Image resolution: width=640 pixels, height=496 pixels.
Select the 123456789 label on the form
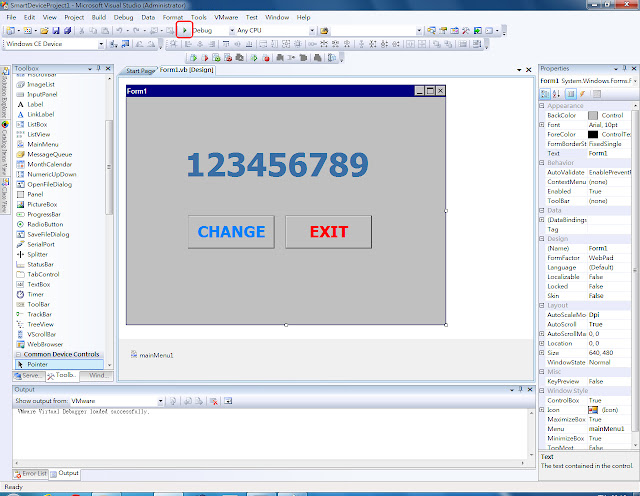[x=278, y=165]
